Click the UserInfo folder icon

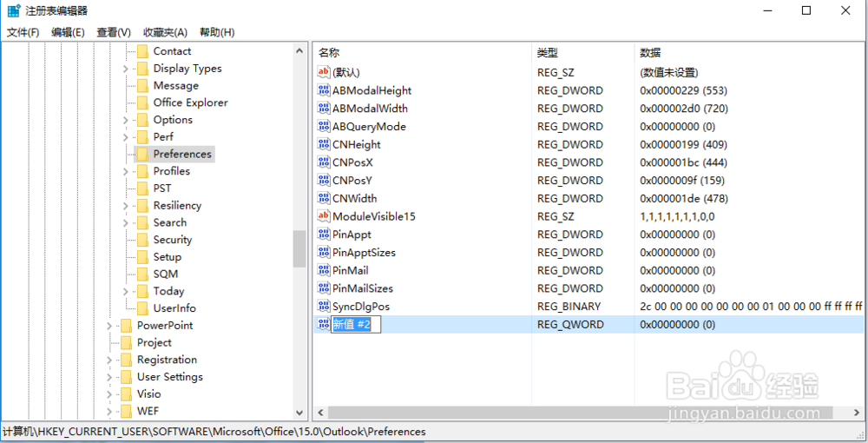coord(143,308)
